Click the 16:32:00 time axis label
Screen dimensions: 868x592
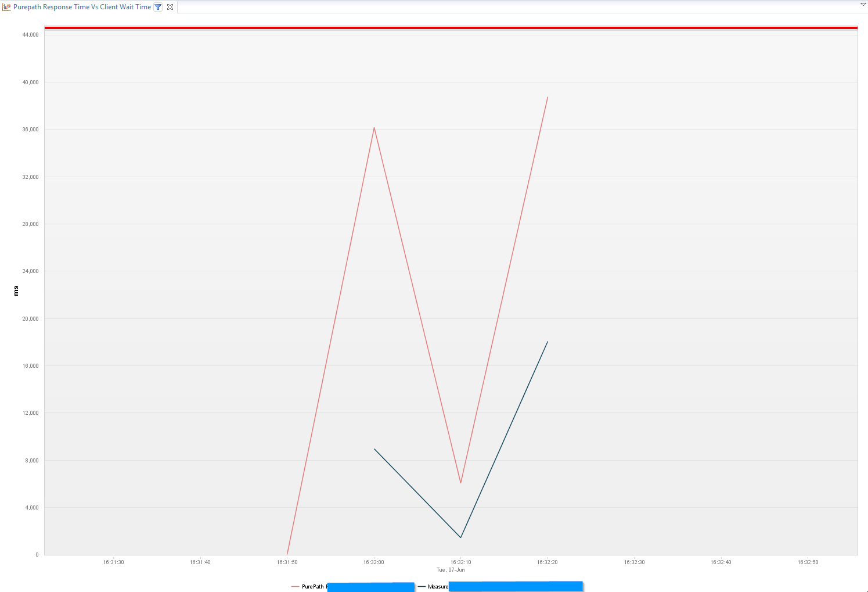pyautogui.click(x=374, y=562)
